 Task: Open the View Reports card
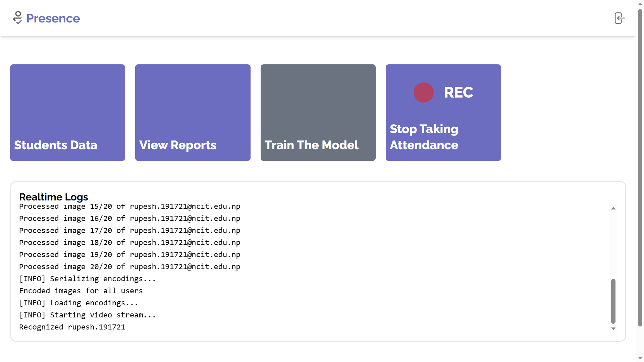point(193,113)
